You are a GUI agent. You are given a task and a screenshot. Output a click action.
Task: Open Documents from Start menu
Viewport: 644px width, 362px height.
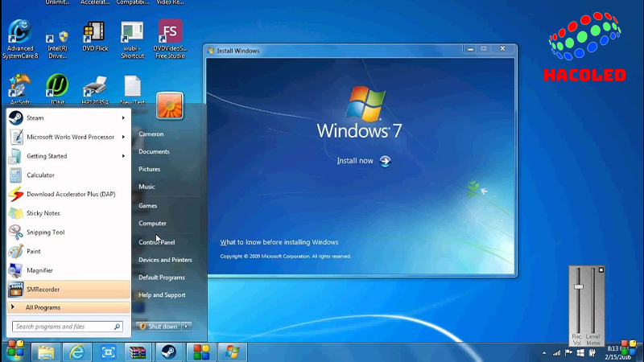click(x=154, y=151)
